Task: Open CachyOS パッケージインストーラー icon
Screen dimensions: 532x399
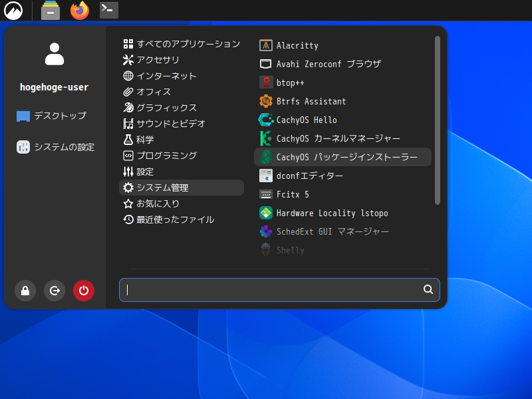Action: (x=265, y=157)
